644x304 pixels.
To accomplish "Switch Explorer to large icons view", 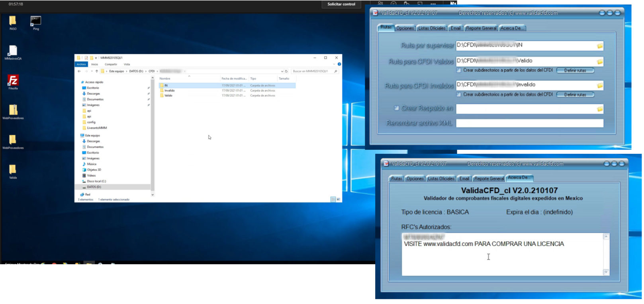I will click(339, 199).
